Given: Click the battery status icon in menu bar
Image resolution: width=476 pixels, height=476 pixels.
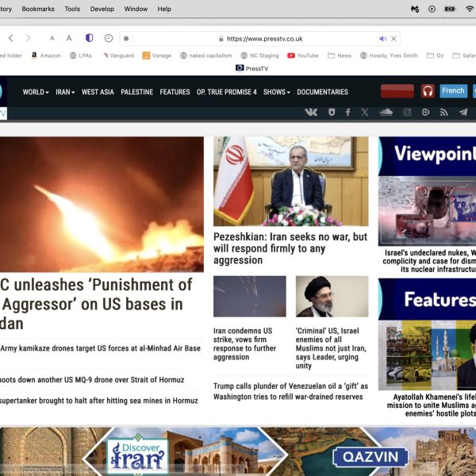Looking at the screenshot, I should pos(450,9).
